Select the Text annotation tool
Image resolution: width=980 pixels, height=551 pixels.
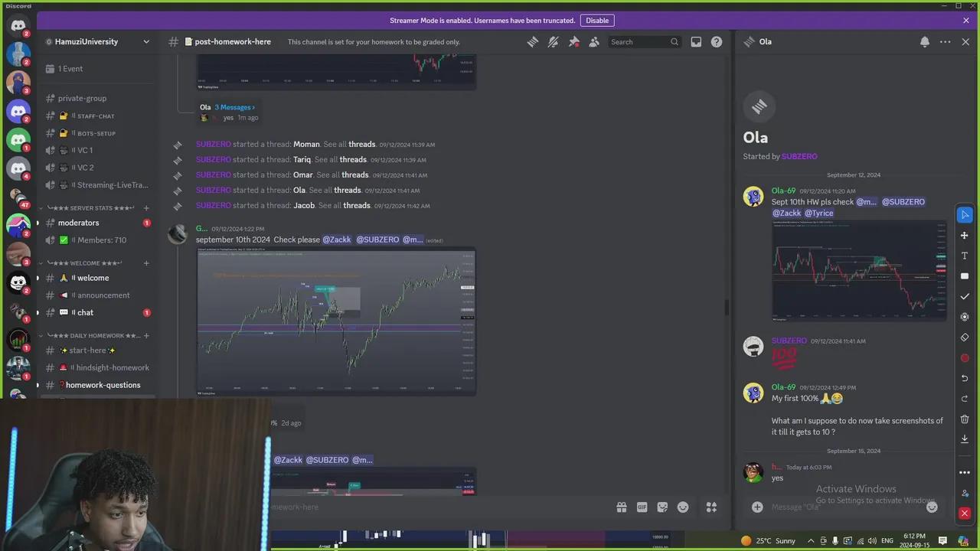[x=964, y=256]
